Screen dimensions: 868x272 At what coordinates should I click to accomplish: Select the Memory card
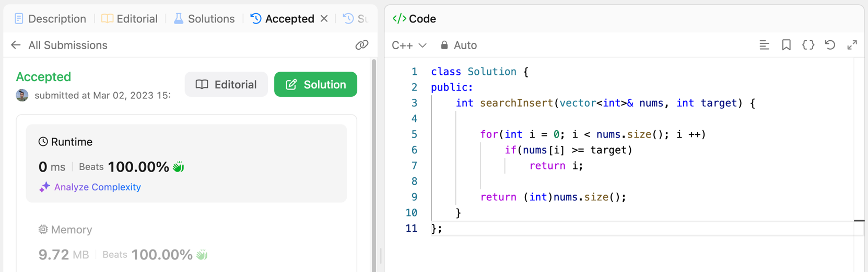click(186, 242)
